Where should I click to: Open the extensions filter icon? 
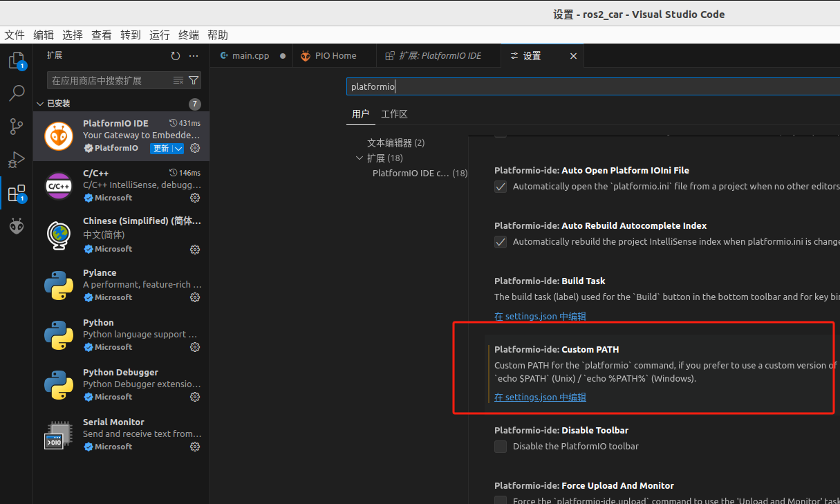click(194, 80)
